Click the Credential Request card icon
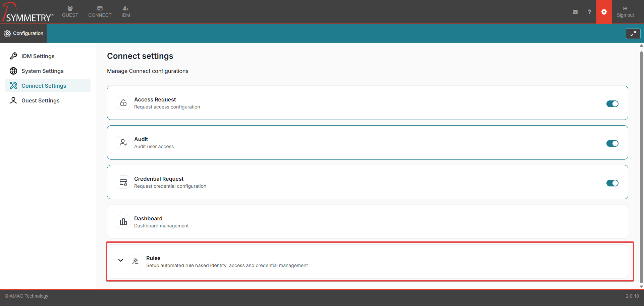This screenshot has width=644, height=306. pyautogui.click(x=123, y=182)
